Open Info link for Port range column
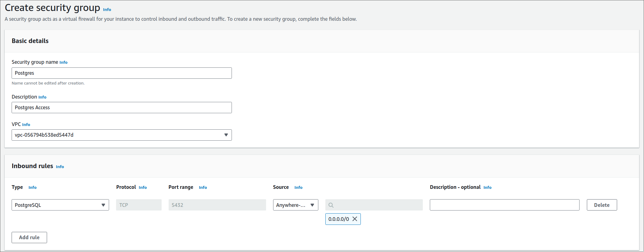 tap(203, 187)
